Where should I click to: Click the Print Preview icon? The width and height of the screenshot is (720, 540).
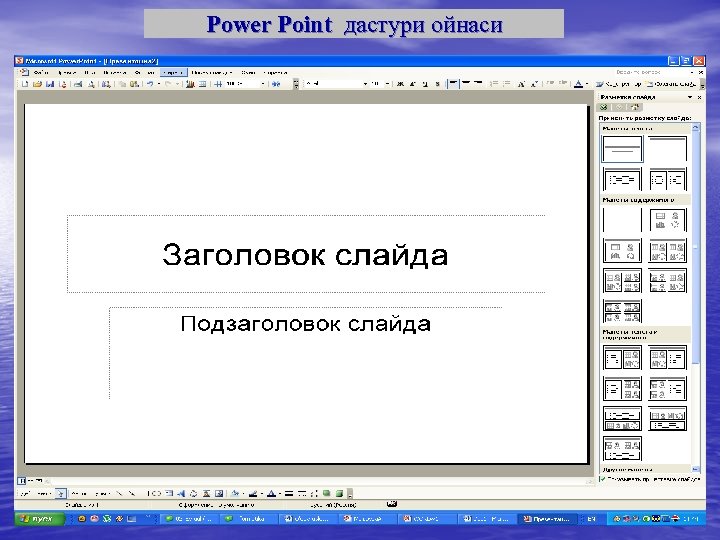coord(91,84)
